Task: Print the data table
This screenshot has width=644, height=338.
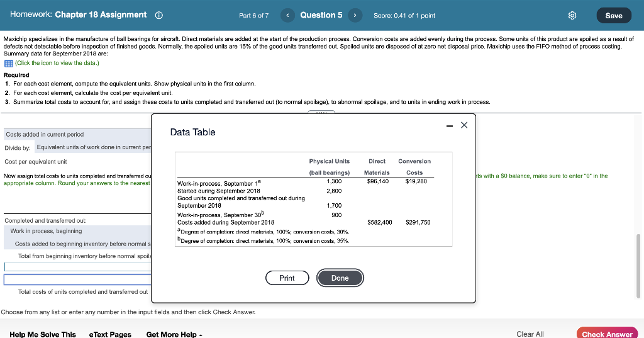Action: click(x=287, y=278)
